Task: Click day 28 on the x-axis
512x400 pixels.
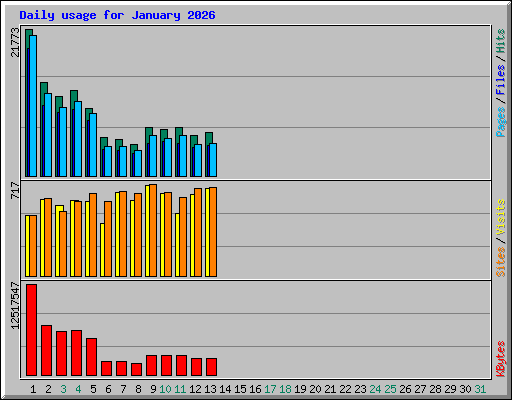Action: coord(435,389)
